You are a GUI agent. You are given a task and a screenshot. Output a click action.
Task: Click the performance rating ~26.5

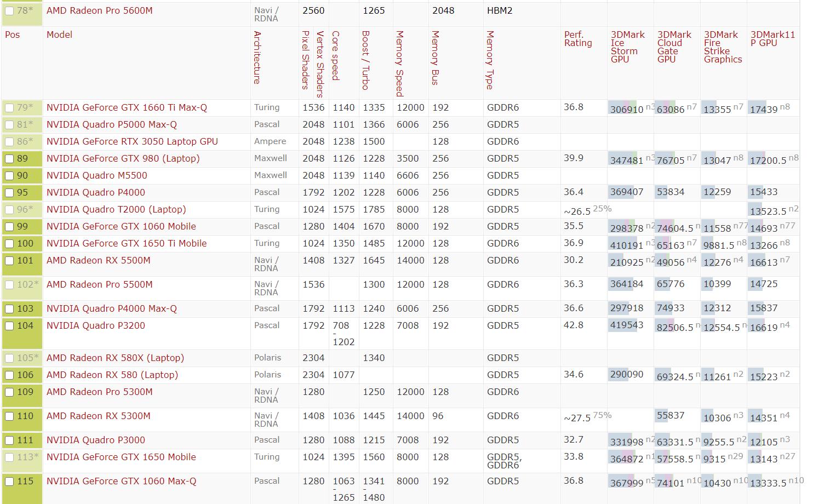(577, 211)
